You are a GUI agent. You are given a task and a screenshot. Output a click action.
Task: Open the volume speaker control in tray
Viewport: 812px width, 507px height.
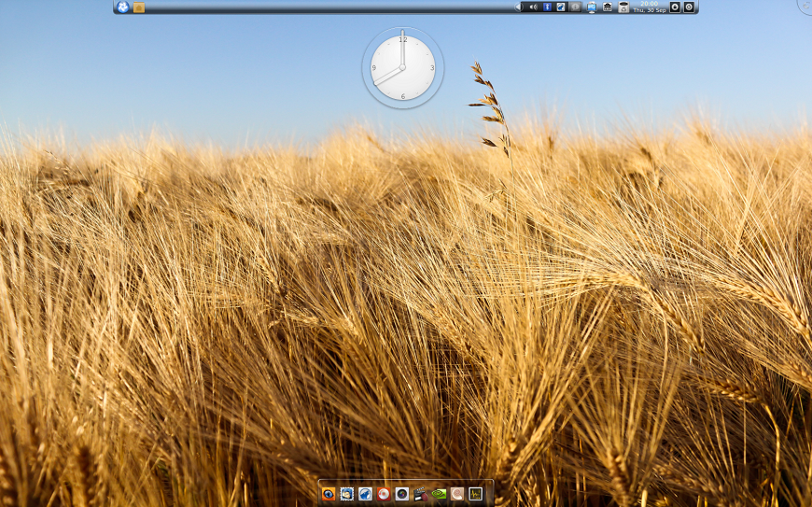533,7
